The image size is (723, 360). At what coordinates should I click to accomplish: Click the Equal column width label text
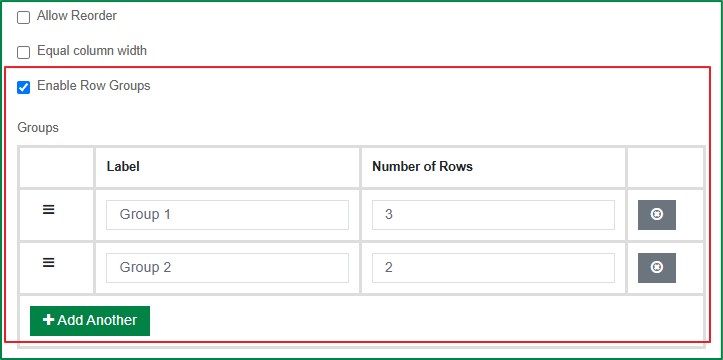click(x=92, y=50)
